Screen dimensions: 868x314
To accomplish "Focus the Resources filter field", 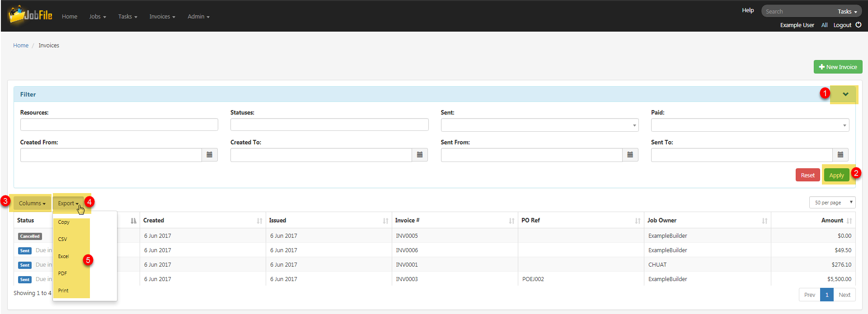I will tap(119, 125).
